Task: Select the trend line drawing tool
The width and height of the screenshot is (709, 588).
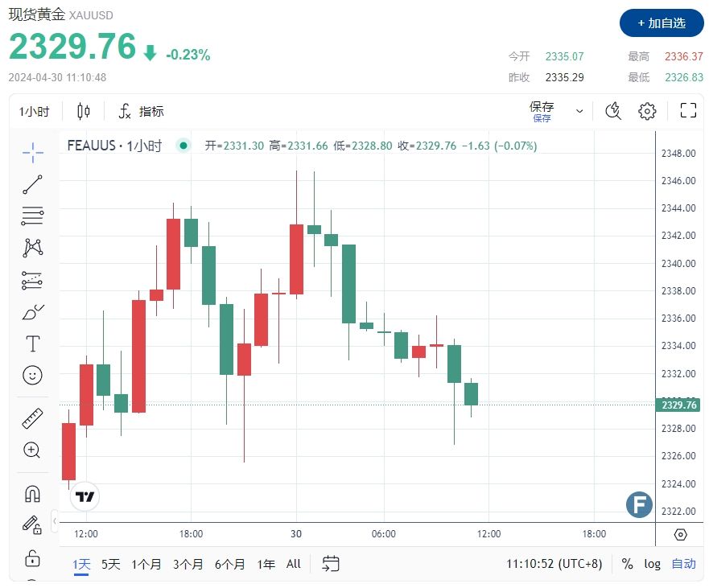Action: point(33,184)
